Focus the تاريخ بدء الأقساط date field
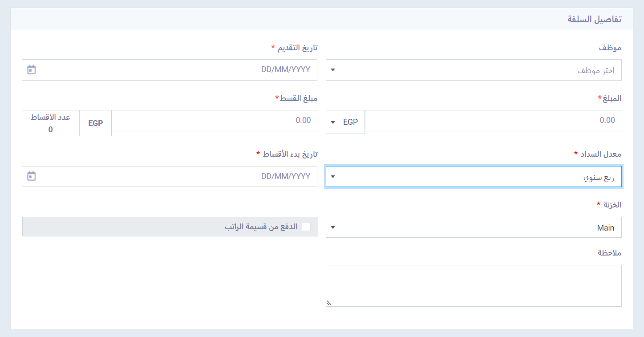The height and width of the screenshot is (337, 644). pos(170,176)
